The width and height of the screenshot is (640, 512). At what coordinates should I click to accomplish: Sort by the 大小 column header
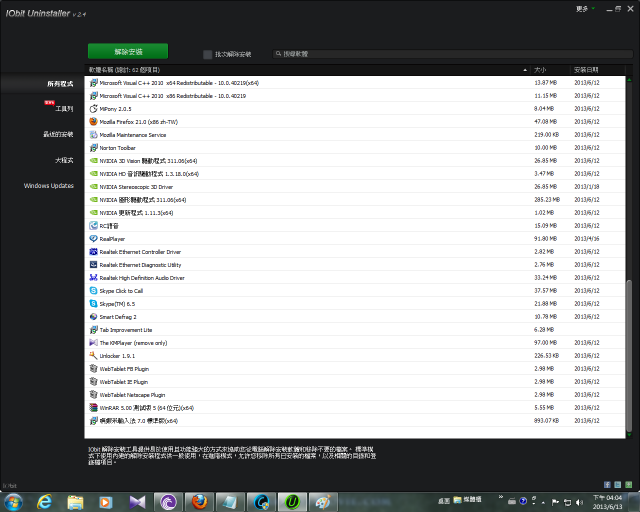pyautogui.click(x=550, y=70)
